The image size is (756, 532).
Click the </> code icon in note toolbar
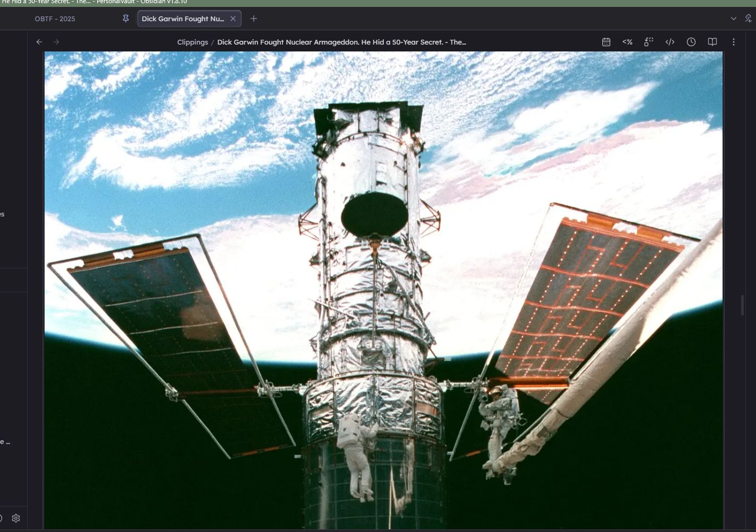pyautogui.click(x=670, y=42)
